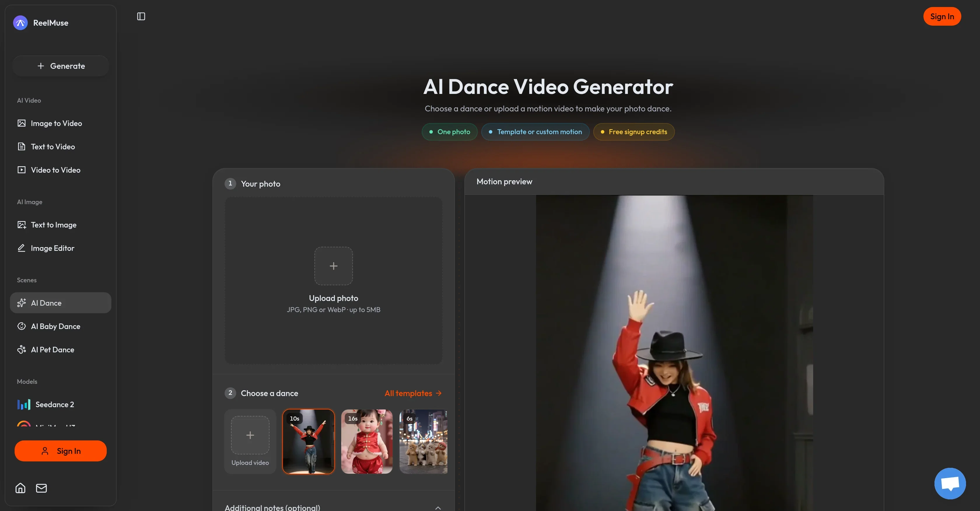This screenshot has height=511, width=980.
Task: Select the 16s baby dance template
Action: [367, 441]
